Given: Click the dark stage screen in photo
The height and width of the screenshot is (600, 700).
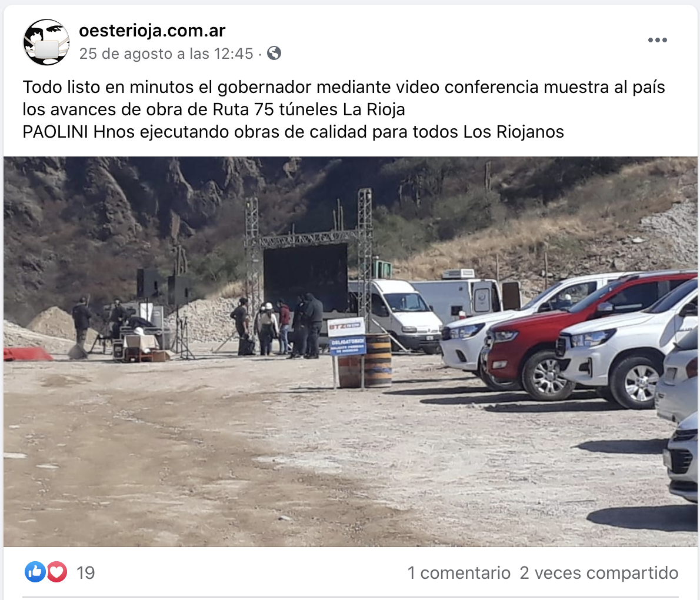Looking at the screenshot, I should click(x=306, y=276).
